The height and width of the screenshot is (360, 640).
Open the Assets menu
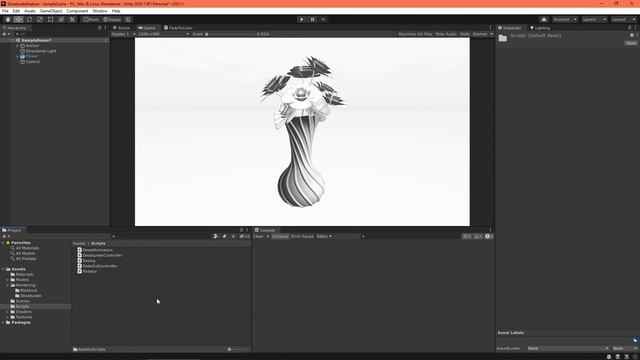pyautogui.click(x=30, y=11)
